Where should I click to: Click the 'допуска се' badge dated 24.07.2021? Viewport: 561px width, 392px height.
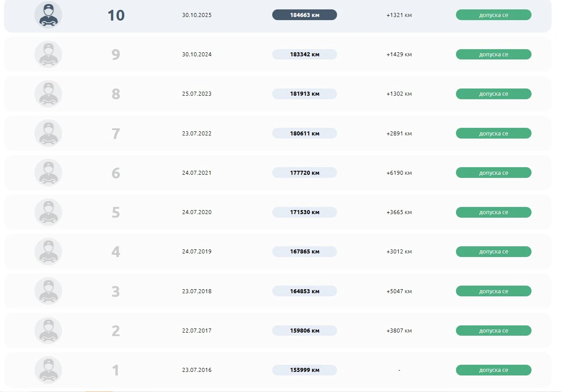pyautogui.click(x=494, y=173)
